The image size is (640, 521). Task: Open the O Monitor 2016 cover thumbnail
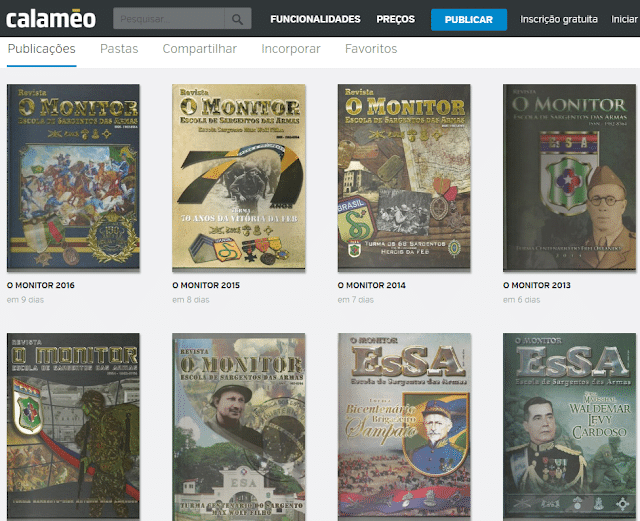73,178
